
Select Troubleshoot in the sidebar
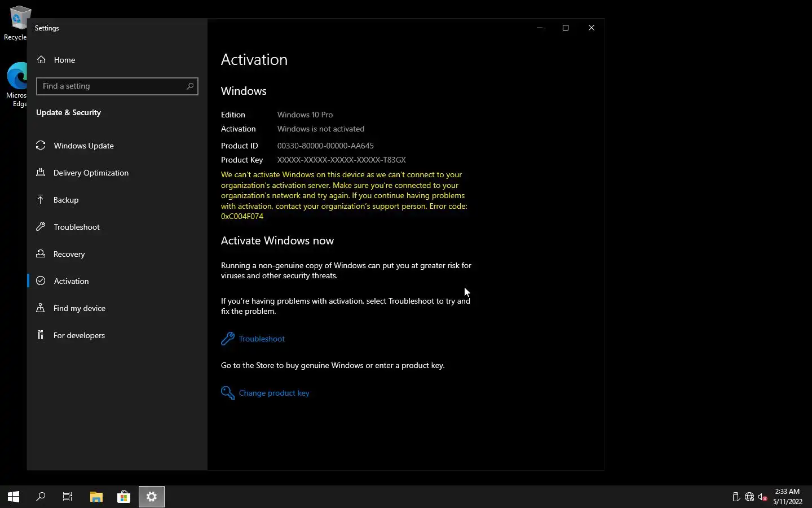tap(117, 226)
